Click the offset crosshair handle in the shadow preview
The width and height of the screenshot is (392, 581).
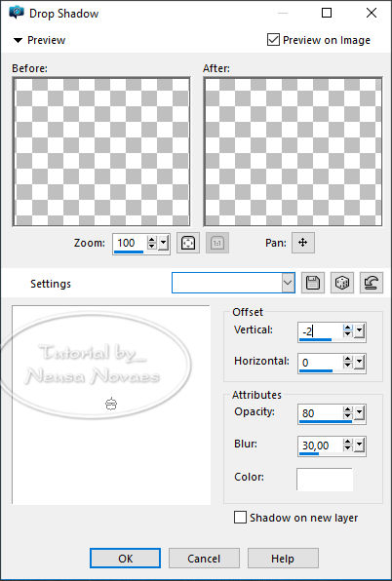tap(111, 404)
